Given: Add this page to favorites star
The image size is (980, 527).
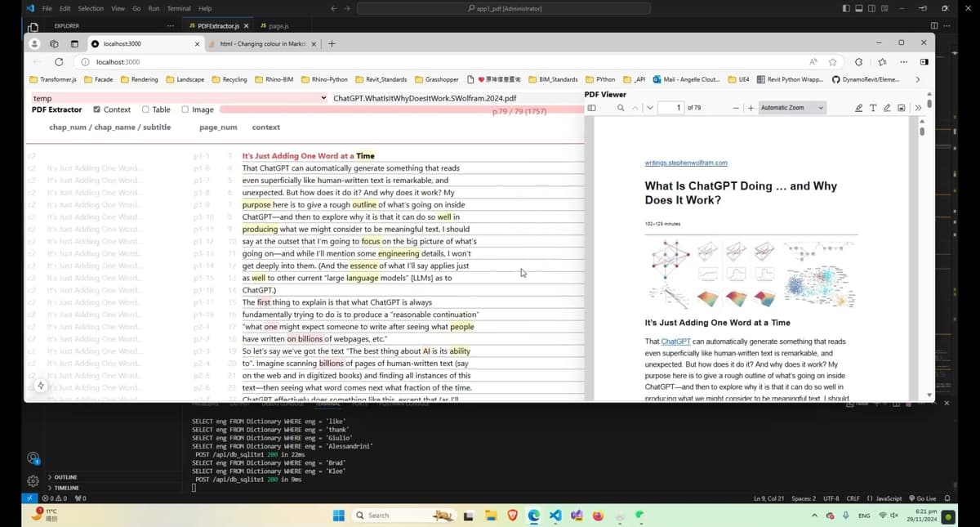Looking at the screenshot, I should [x=832, y=62].
